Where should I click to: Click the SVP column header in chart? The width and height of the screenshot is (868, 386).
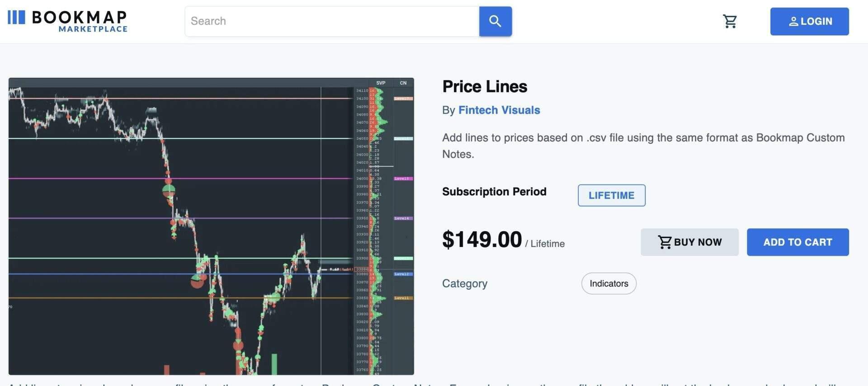(x=381, y=83)
